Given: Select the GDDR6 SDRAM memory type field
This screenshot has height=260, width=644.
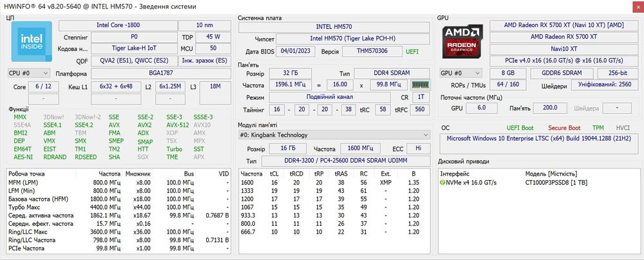Looking at the screenshot, I should (562, 74).
